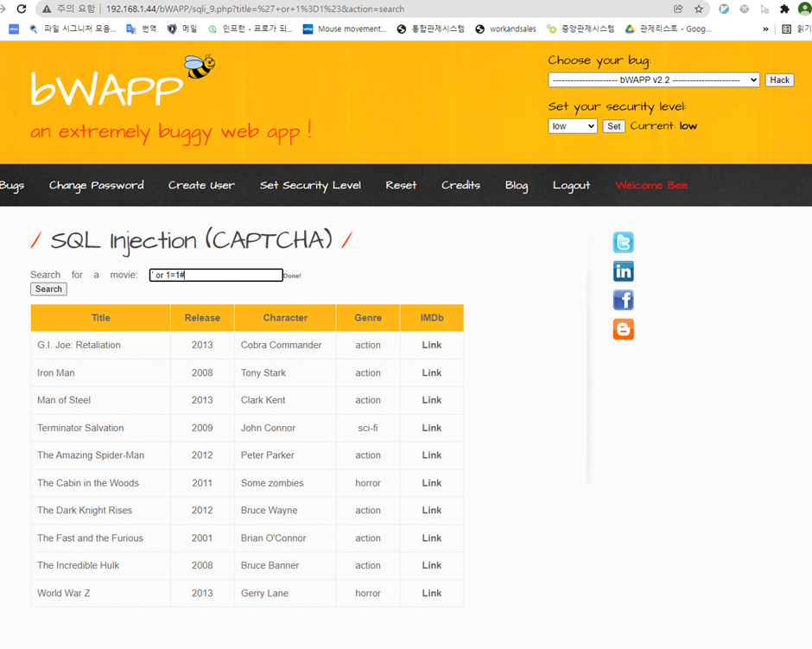The image size is (812, 649).
Task: Open the 인프런 bookmark
Action: (251, 29)
